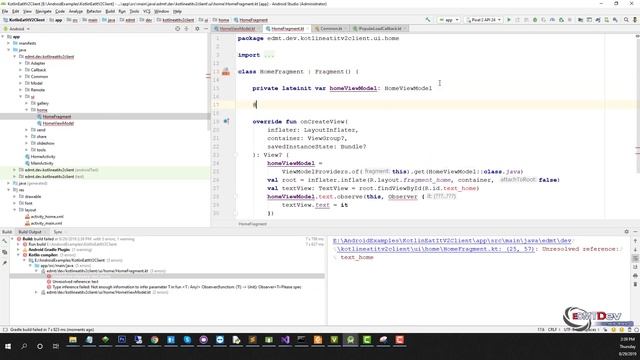Run the app with green play button

point(509,20)
